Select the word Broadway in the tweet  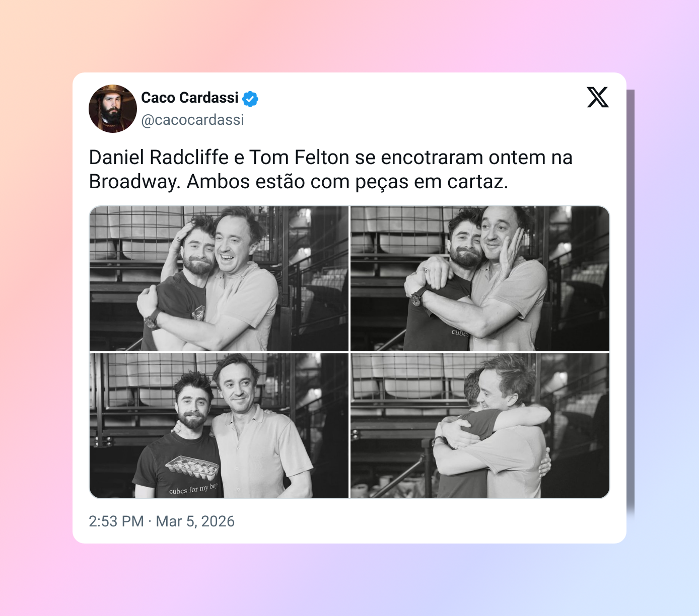pyautogui.click(x=133, y=182)
